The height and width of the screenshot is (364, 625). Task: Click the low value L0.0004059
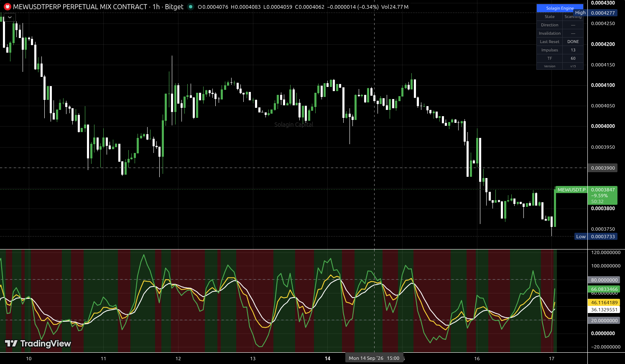pyautogui.click(x=278, y=7)
